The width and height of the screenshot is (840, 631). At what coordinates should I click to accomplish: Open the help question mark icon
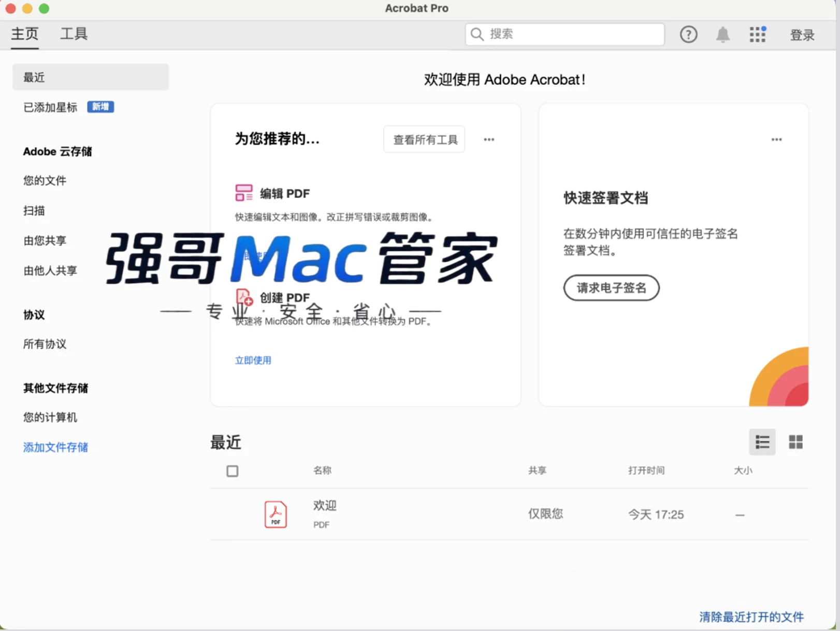click(688, 35)
